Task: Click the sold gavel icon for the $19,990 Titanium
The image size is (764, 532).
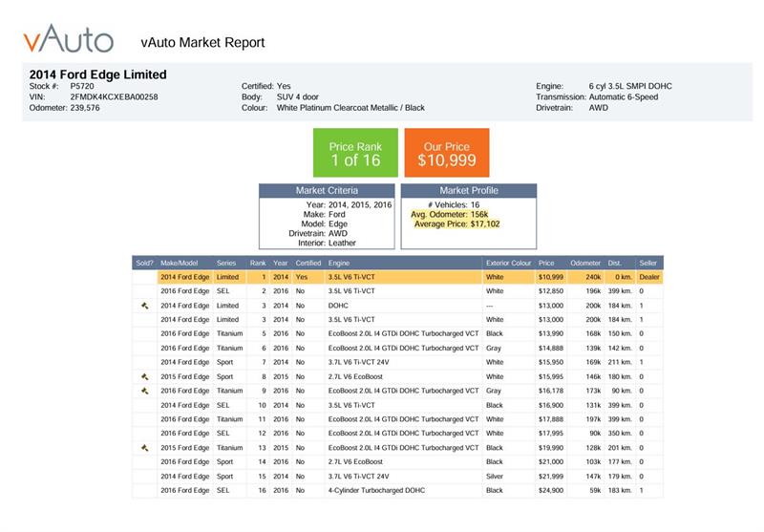Action: pyautogui.click(x=145, y=448)
